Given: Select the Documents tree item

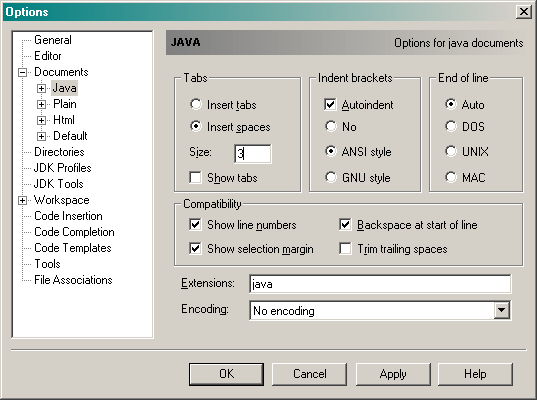Looking at the screenshot, I should pyautogui.click(x=61, y=72).
